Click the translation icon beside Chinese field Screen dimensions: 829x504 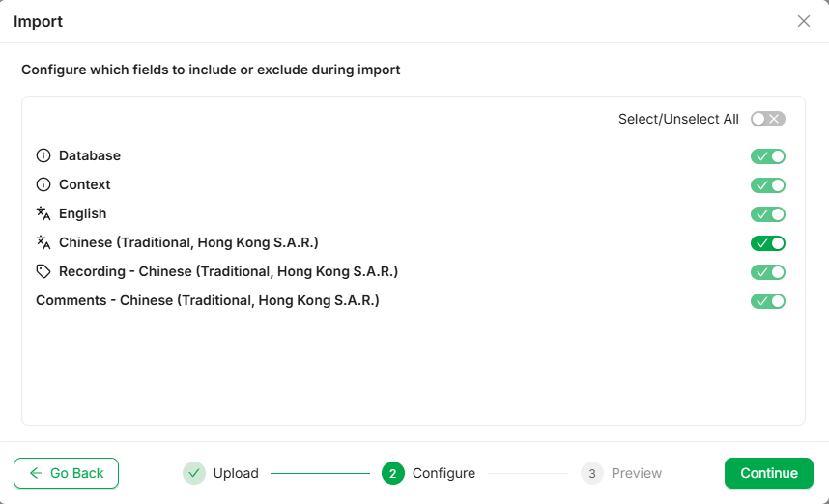pos(43,242)
